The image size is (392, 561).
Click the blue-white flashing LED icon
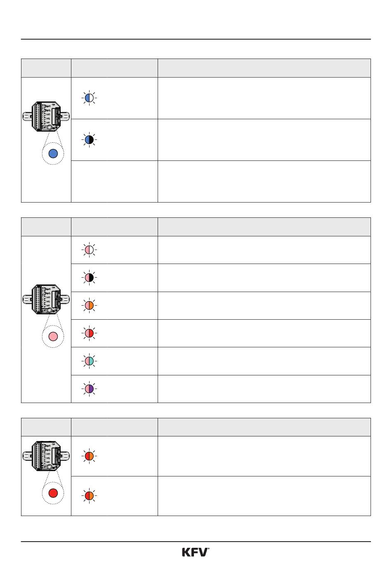tap(89, 98)
